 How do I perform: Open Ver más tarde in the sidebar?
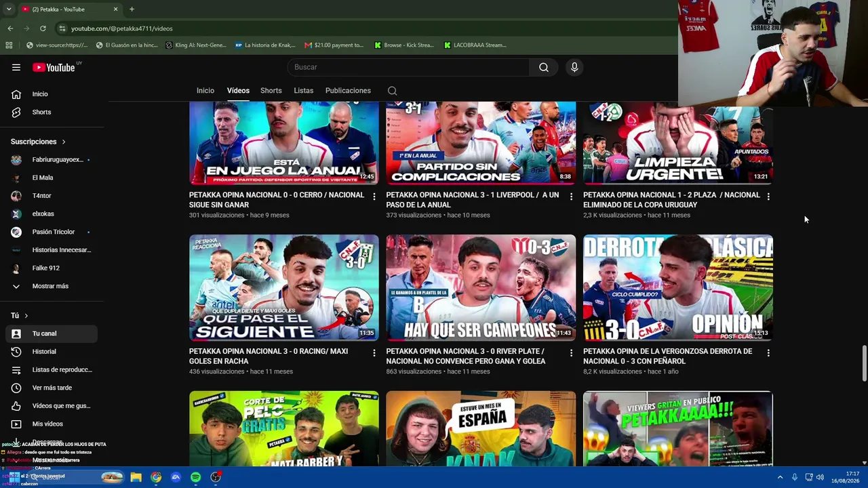(51, 388)
